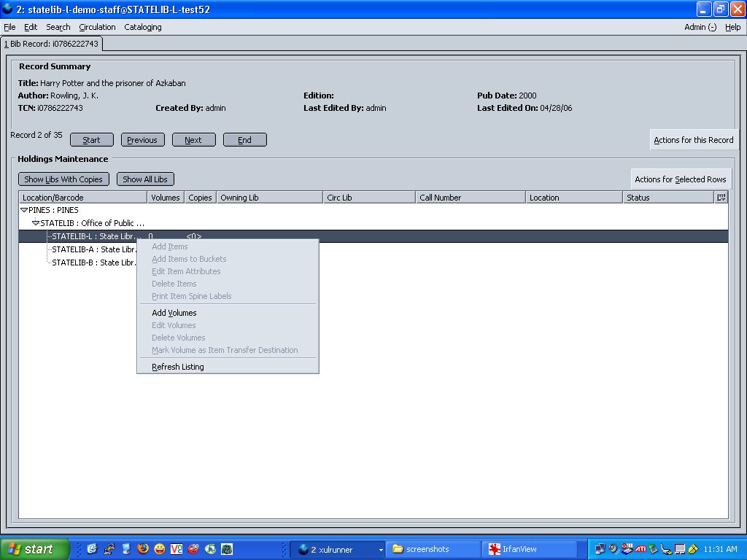Open Actions for Selected Rows menu
The image size is (747, 560).
coord(680,179)
